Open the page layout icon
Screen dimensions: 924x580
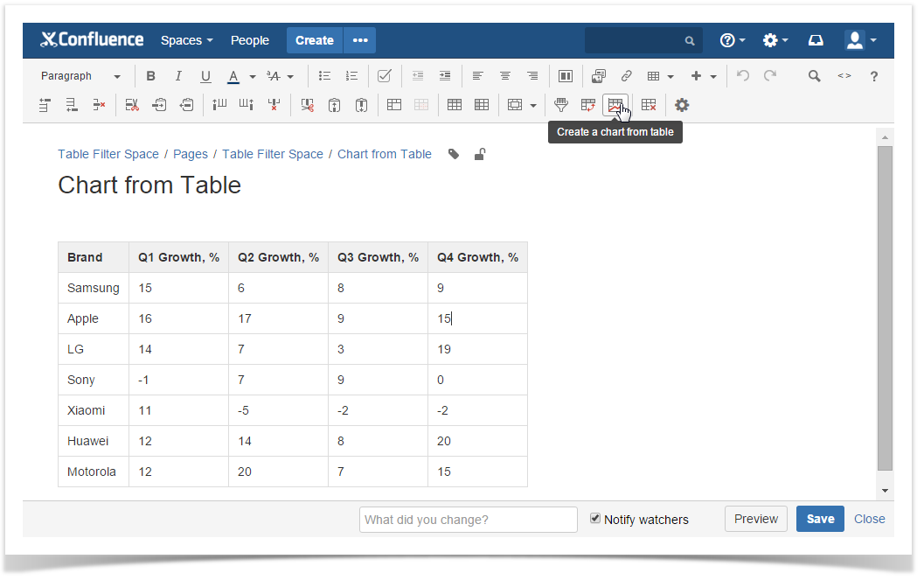tap(565, 76)
